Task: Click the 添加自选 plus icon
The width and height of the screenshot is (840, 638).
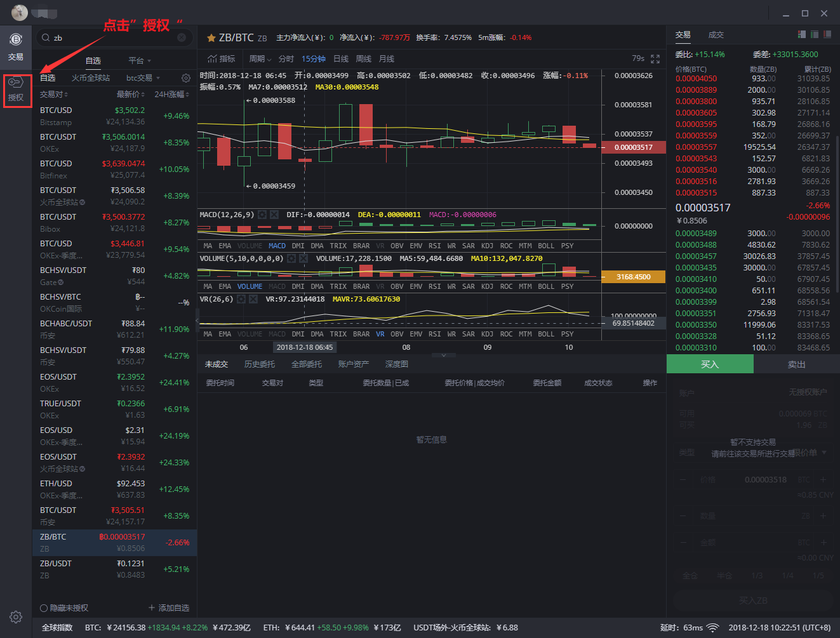Action: coord(151,608)
